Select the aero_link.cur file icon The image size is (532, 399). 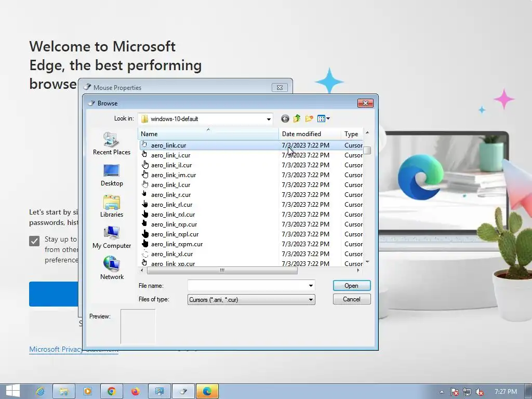pyautogui.click(x=144, y=145)
